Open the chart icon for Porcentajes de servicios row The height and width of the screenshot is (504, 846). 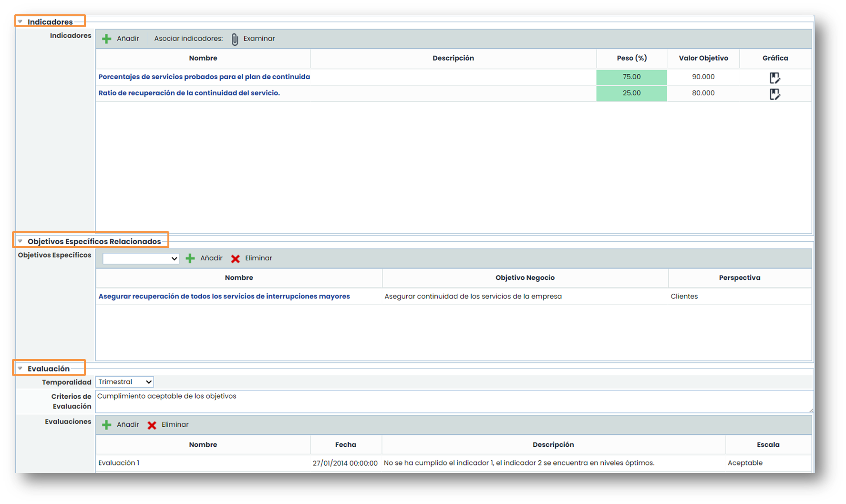[x=774, y=77]
